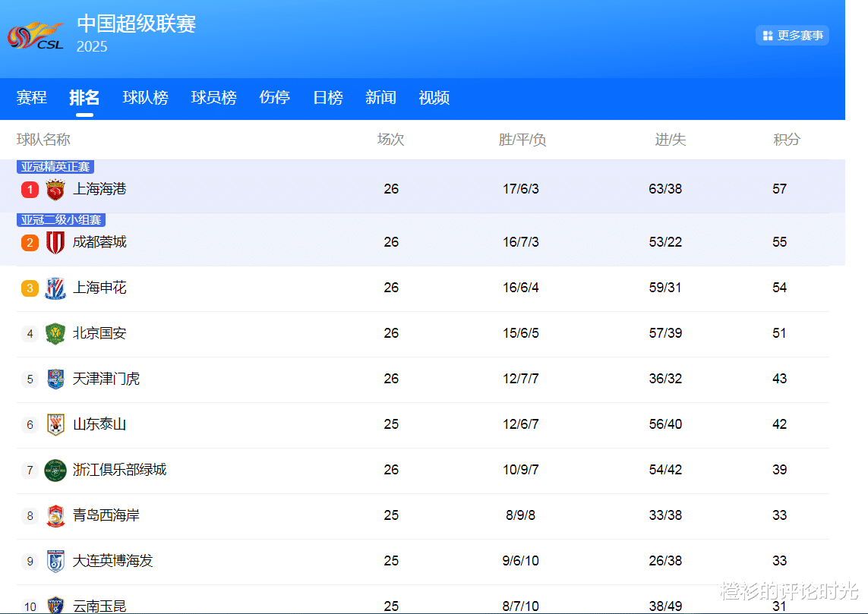Image resolution: width=868 pixels, height=614 pixels.
Task: Open the 日榜 daily chart tab
Action: coord(328,98)
